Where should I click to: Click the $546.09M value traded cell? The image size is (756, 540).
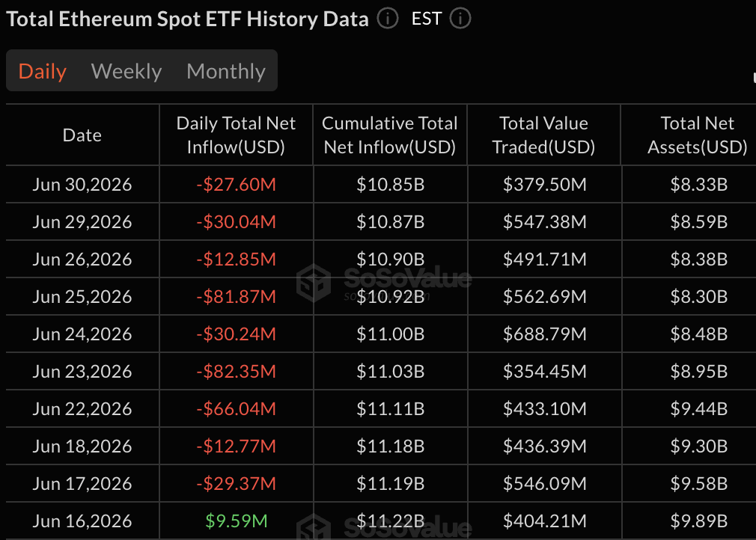tap(545, 484)
